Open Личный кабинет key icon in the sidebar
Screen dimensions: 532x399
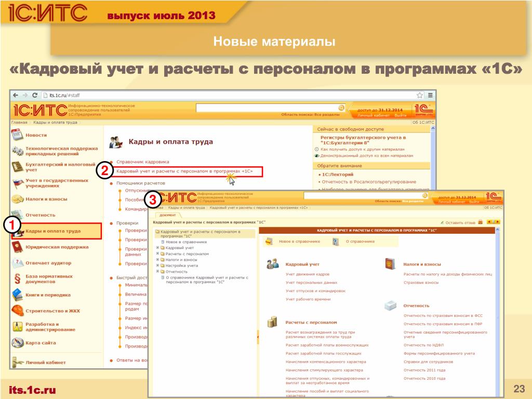(17, 362)
